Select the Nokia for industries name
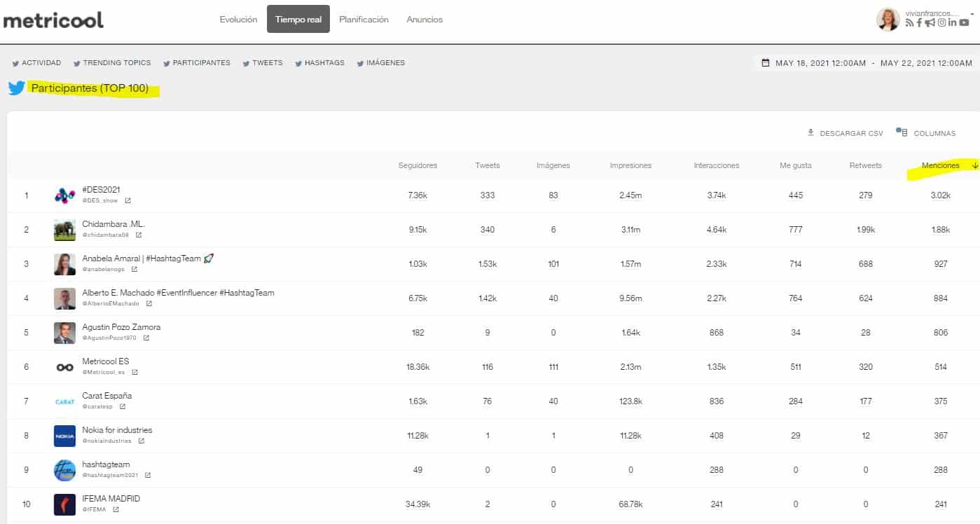980x524 pixels. coord(117,430)
